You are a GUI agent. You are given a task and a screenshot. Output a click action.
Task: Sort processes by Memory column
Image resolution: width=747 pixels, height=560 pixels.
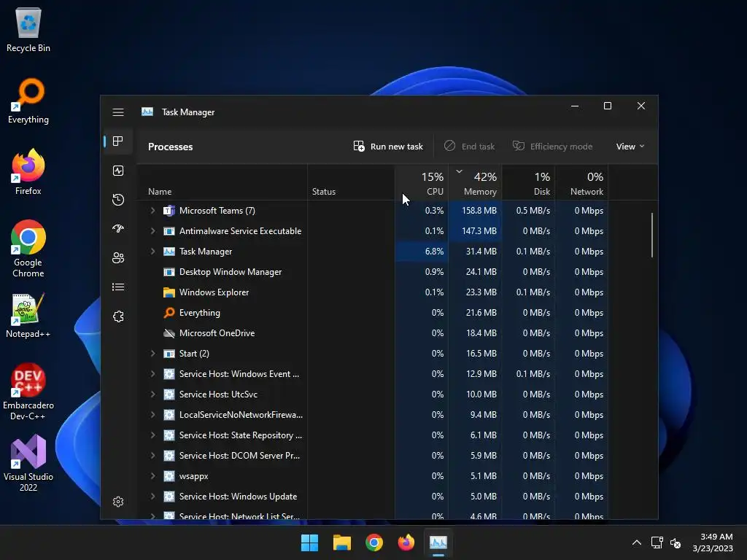pos(475,182)
